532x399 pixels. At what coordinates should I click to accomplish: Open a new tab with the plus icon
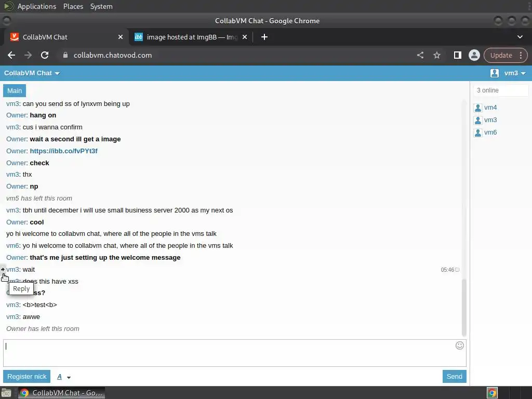click(264, 37)
